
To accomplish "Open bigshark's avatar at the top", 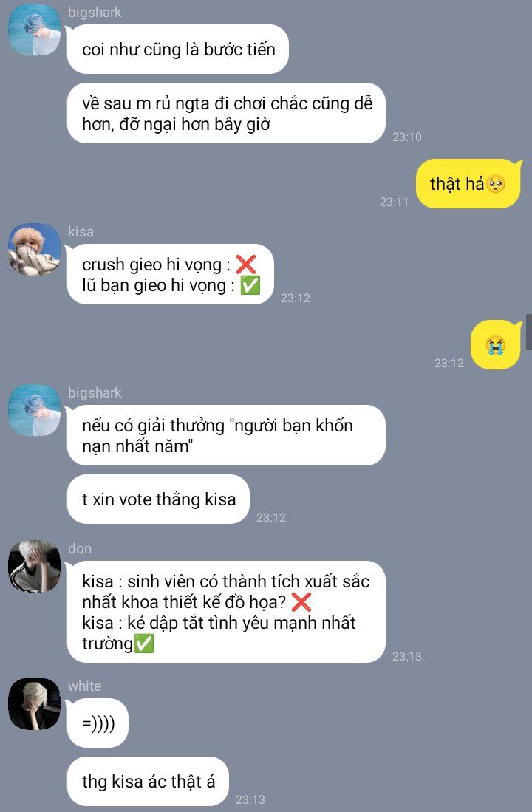I will click(x=34, y=30).
